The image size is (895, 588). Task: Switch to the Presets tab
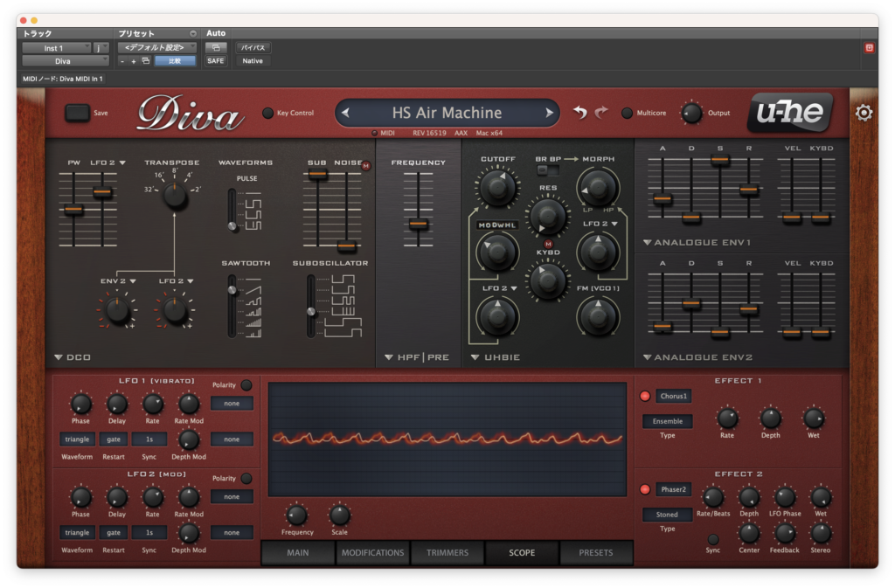[x=596, y=553]
